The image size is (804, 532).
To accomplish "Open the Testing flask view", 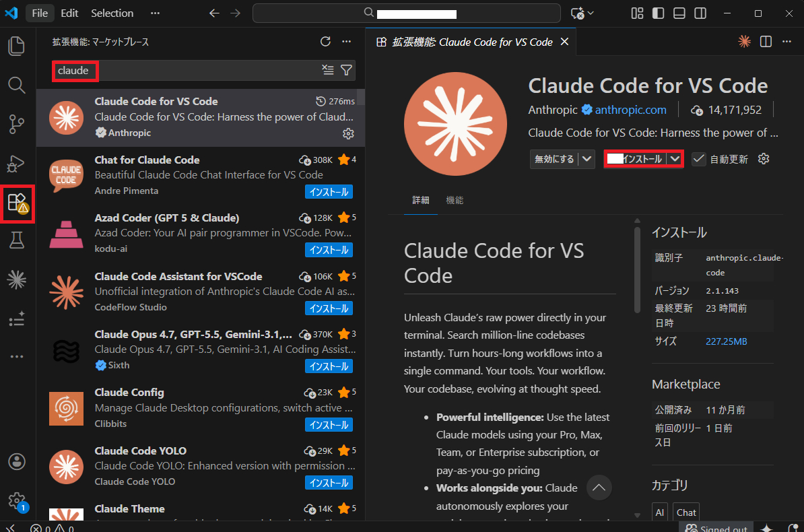I will 17,240.
